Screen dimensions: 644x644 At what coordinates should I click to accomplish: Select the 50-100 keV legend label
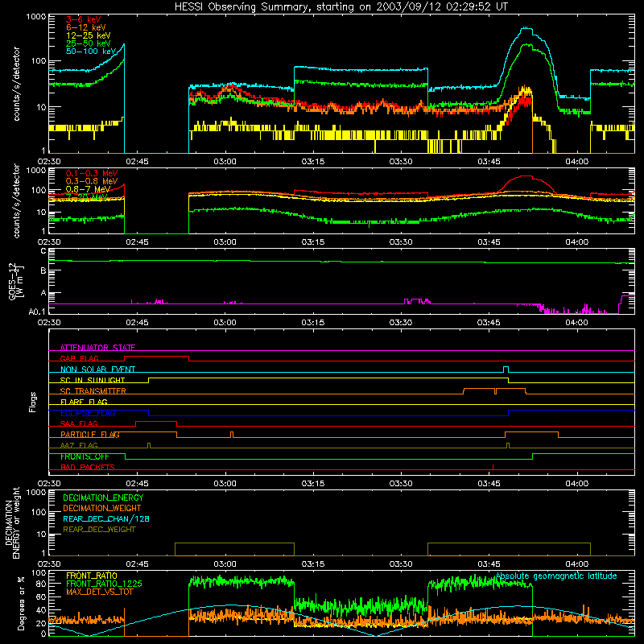pyautogui.click(x=91, y=52)
